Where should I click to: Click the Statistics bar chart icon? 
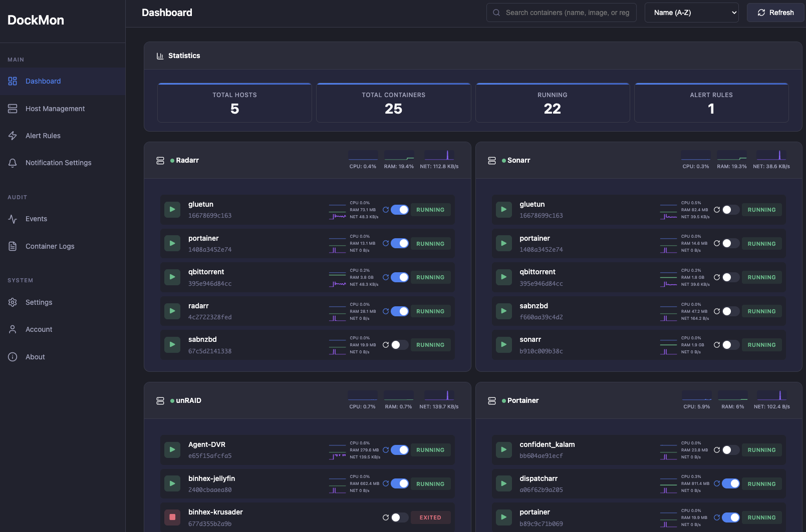coord(160,56)
